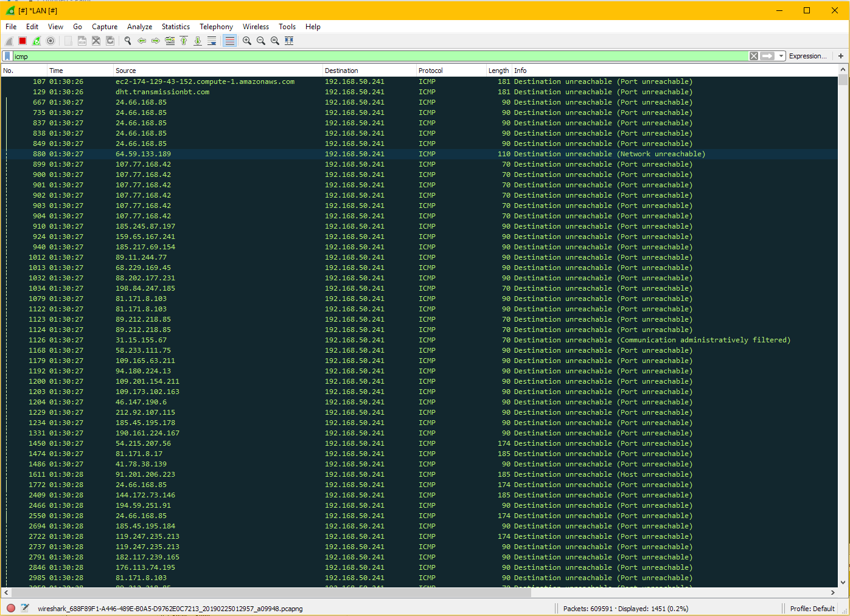Sort by the No. column header

[x=24, y=71]
